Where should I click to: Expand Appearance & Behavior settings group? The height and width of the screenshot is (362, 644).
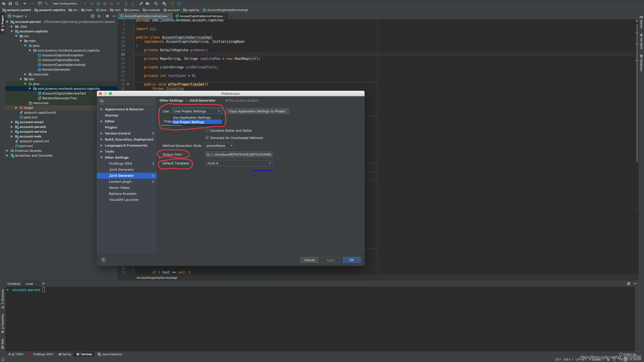coord(101,109)
